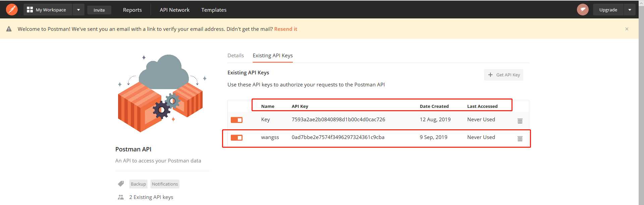Image resolution: width=644 pixels, height=205 pixels.
Task: Click the Last Accessed column header
Action: (x=482, y=106)
